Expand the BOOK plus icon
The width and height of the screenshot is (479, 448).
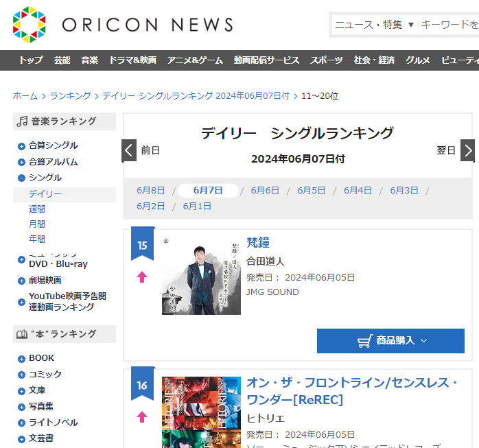21,359
